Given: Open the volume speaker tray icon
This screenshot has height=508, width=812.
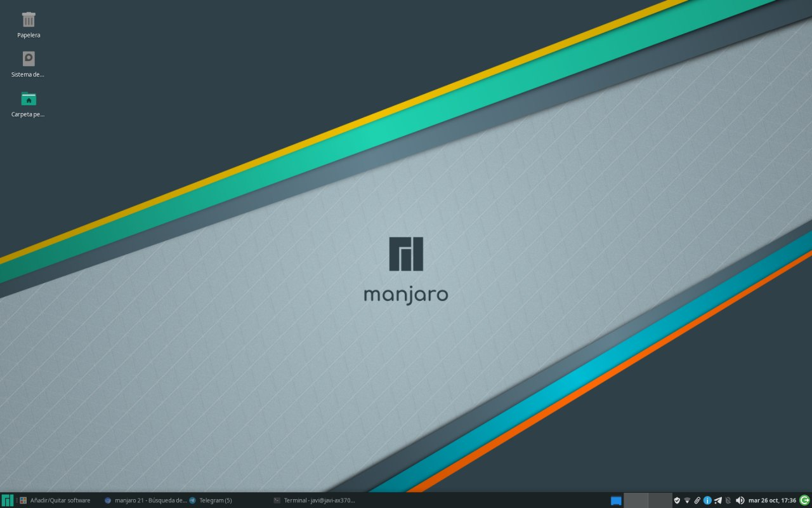Looking at the screenshot, I should point(740,500).
